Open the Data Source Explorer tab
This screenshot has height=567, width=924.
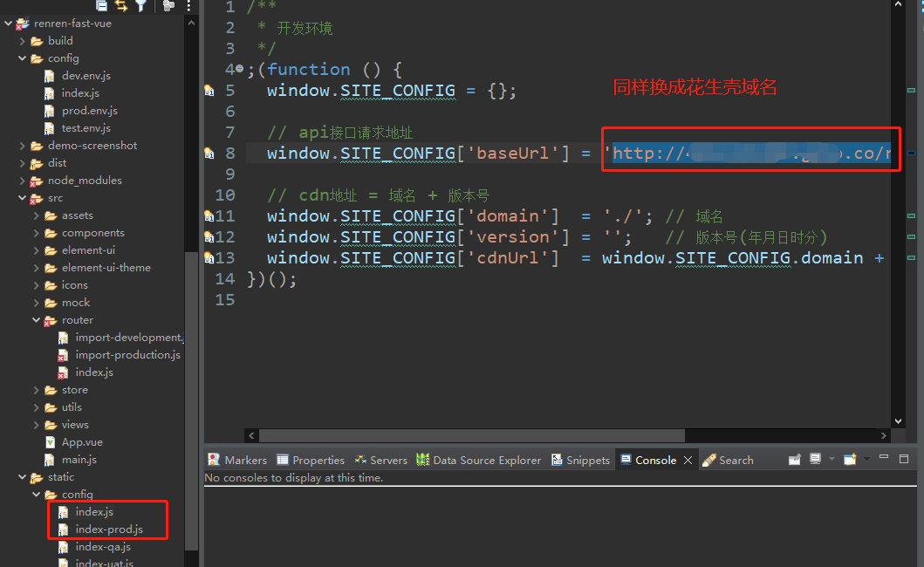478,461
